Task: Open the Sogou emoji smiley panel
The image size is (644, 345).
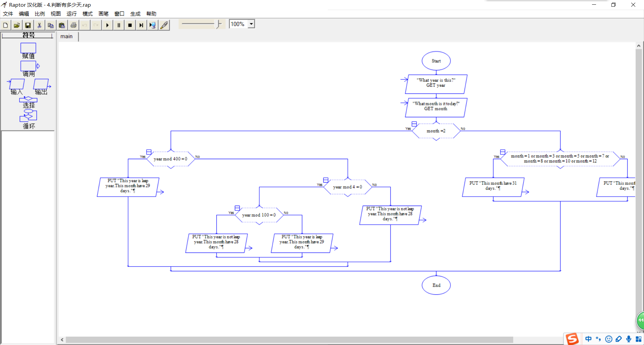Action: pyautogui.click(x=609, y=339)
